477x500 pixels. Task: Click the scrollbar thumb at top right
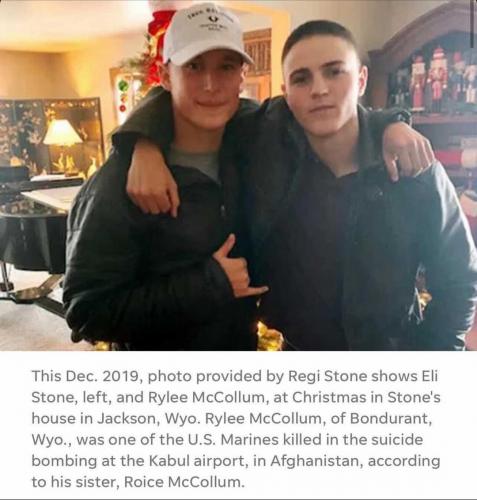474,23
